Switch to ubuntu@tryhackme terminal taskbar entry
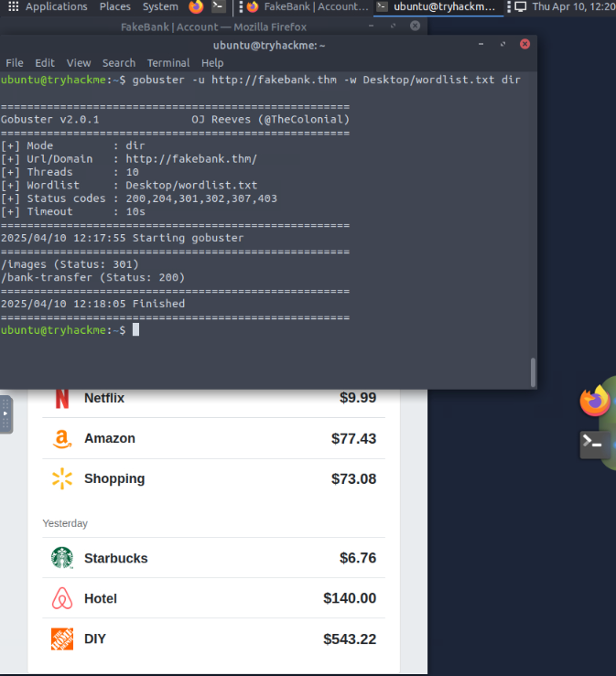 [437, 6]
